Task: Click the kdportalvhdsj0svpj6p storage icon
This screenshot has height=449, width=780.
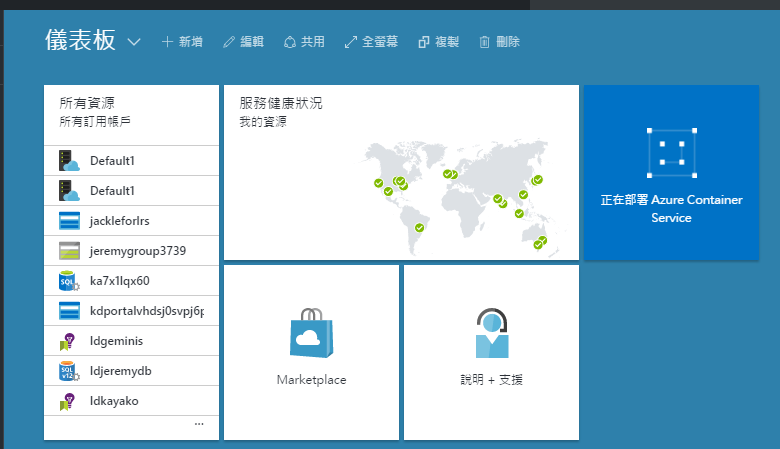Action: 69,311
